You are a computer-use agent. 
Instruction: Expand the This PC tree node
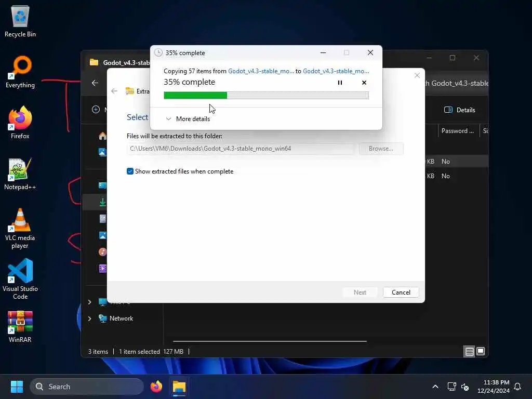89,302
